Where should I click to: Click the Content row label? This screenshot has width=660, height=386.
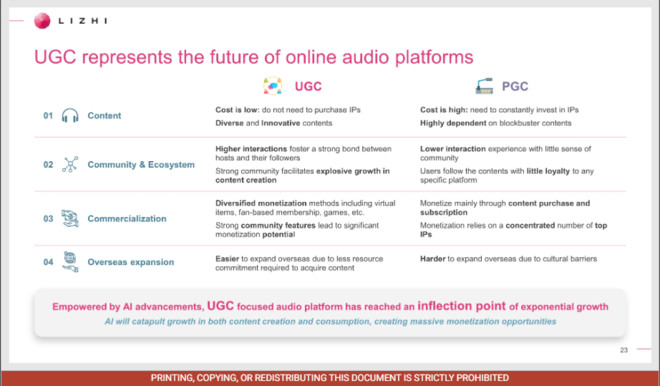pos(104,116)
